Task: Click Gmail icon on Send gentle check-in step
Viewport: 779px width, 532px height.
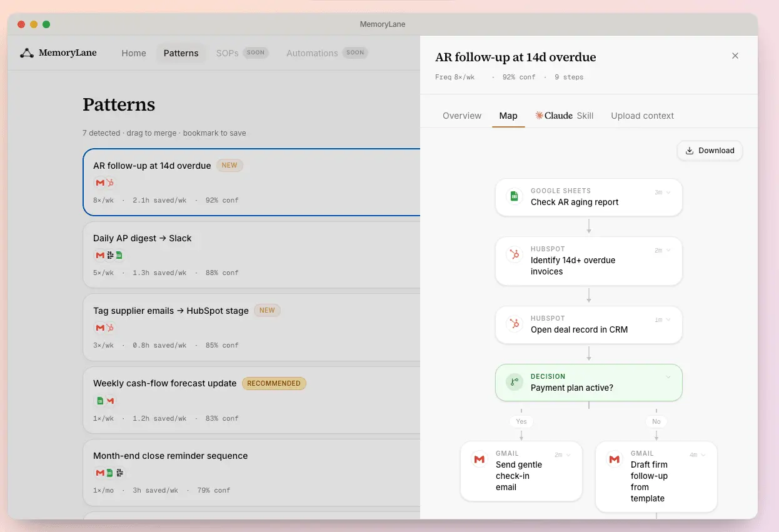Action: pyautogui.click(x=480, y=459)
